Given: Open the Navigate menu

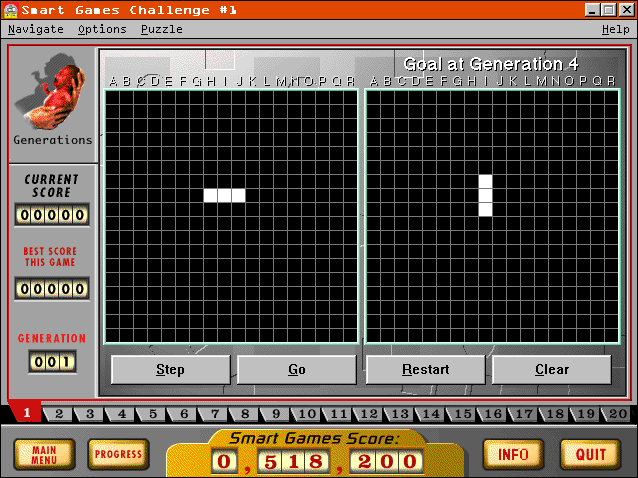Looking at the screenshot, I should pyautogui.click(x=36, y=29).
